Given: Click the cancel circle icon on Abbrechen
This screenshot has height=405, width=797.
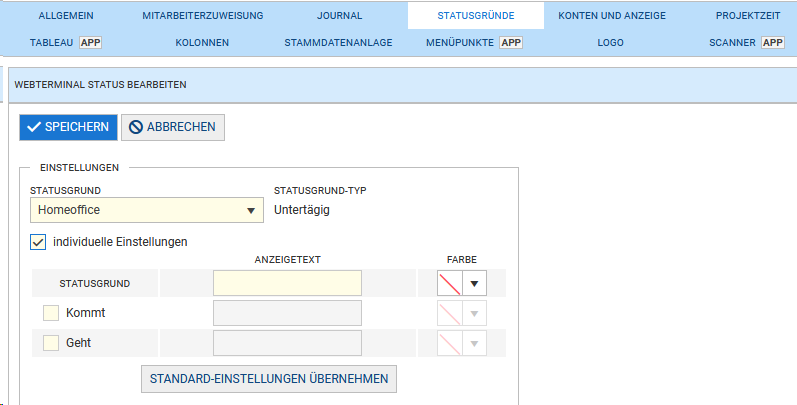Looking at the screenshot, I should click(136, 127).
